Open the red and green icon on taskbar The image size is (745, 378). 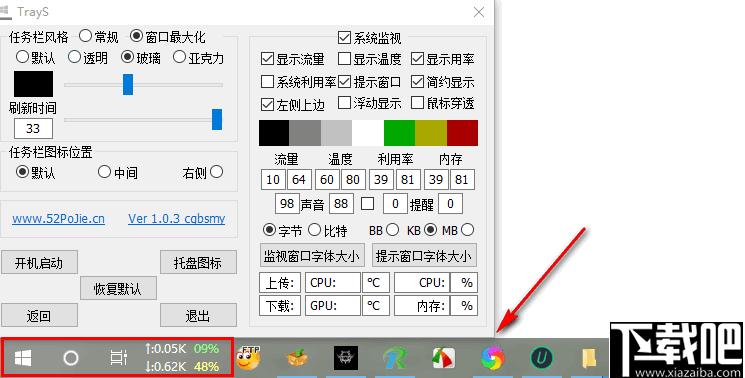click(444, 358)
